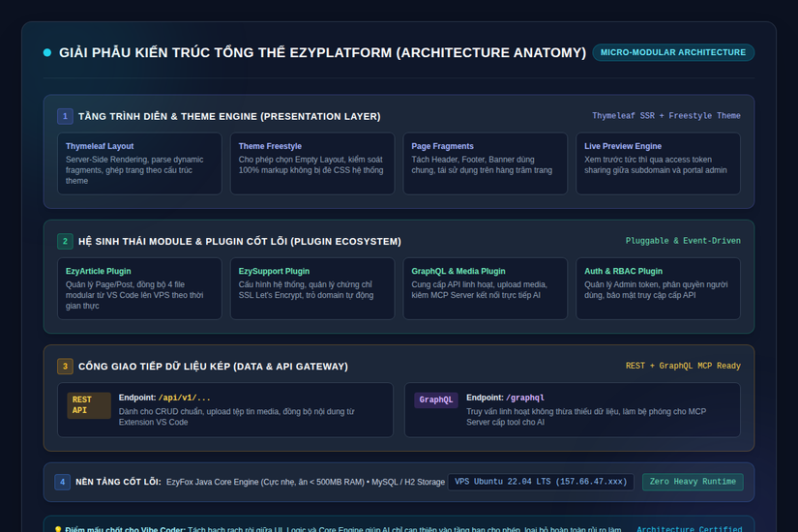
Task: Click the GraphQL label badge
Action: (x=436, y=399)
